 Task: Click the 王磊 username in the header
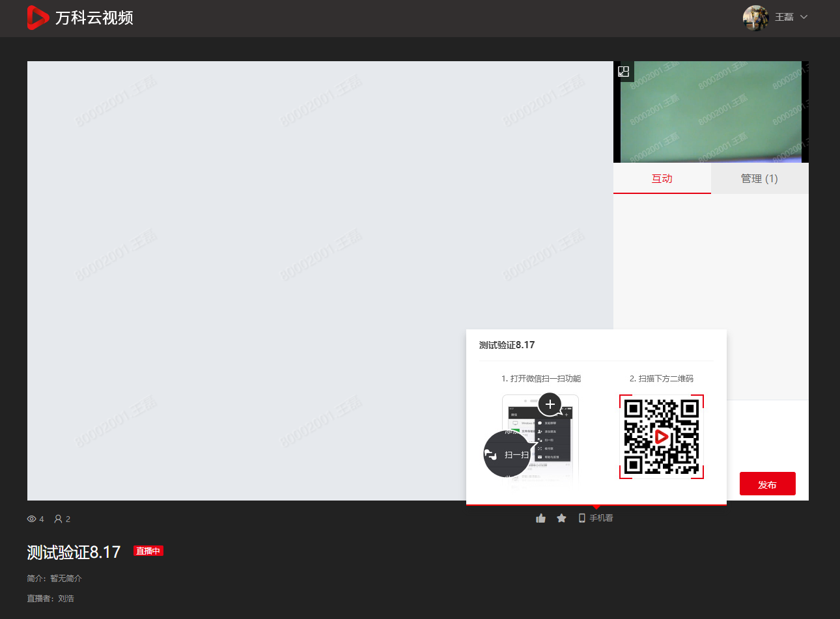[784, 17]
